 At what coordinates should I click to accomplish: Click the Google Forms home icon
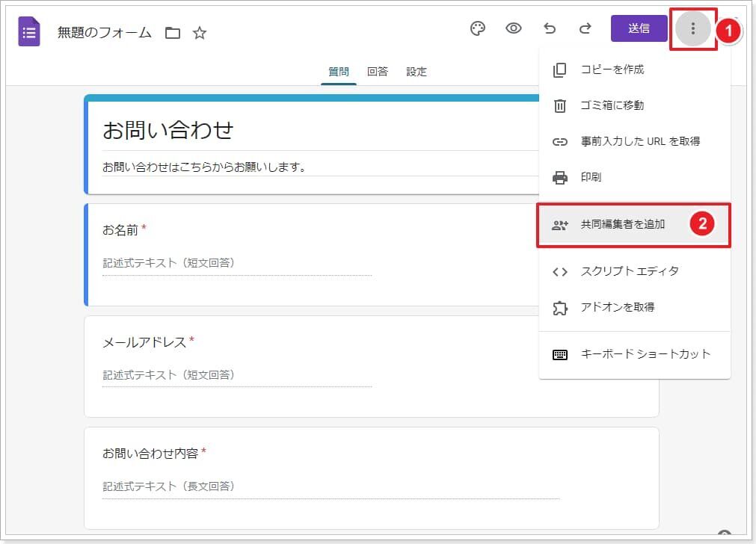29,32
